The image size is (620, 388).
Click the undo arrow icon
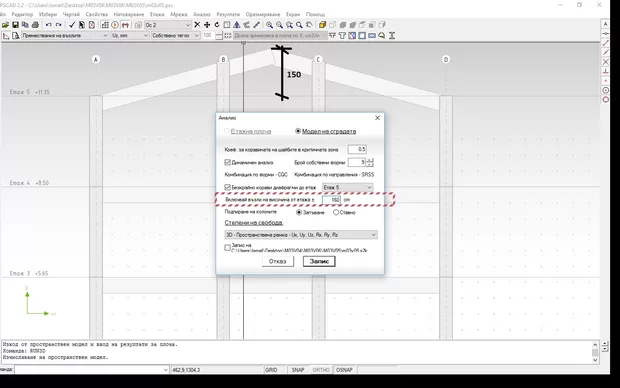(48, 25)
